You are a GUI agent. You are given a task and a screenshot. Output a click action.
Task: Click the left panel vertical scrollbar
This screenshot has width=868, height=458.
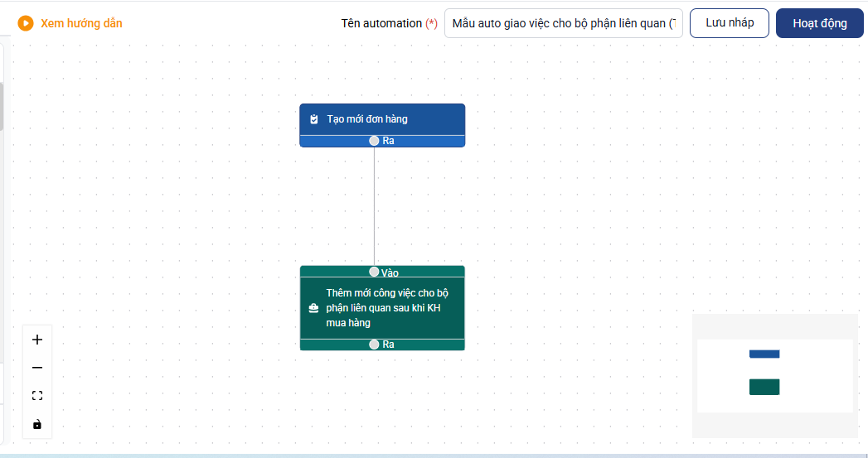tap(2, 106)
